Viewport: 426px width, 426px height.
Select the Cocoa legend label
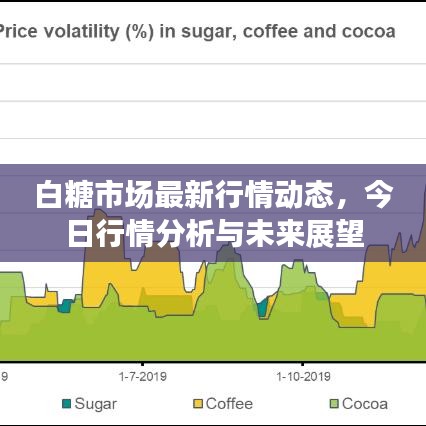[x=365, y=404]
